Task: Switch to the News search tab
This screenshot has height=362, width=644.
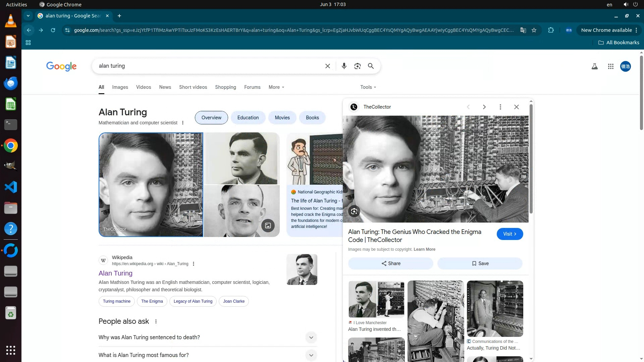Action: [165, 87]
